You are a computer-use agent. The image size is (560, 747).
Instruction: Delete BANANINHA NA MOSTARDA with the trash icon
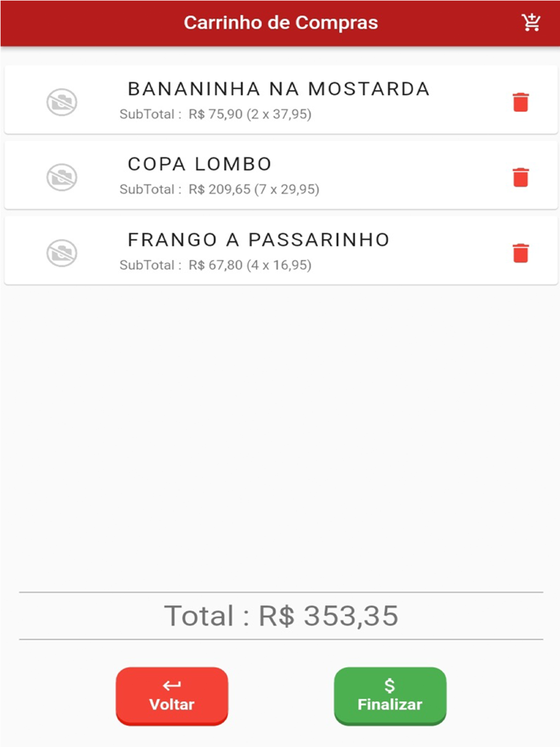521,102
